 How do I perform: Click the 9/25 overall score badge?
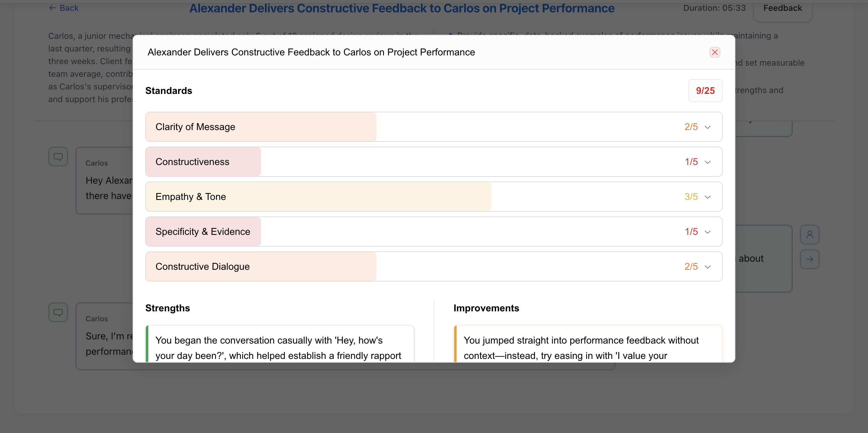[705, 91]
